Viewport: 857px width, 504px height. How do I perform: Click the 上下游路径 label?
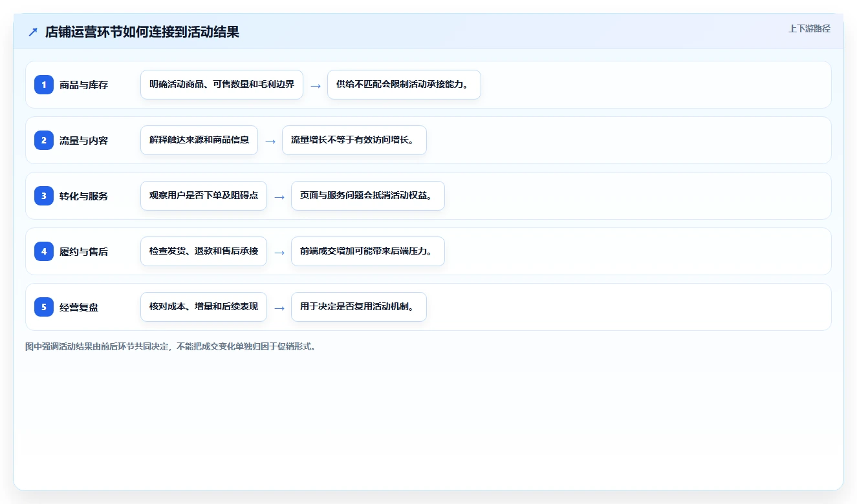(x=809, y=28)
